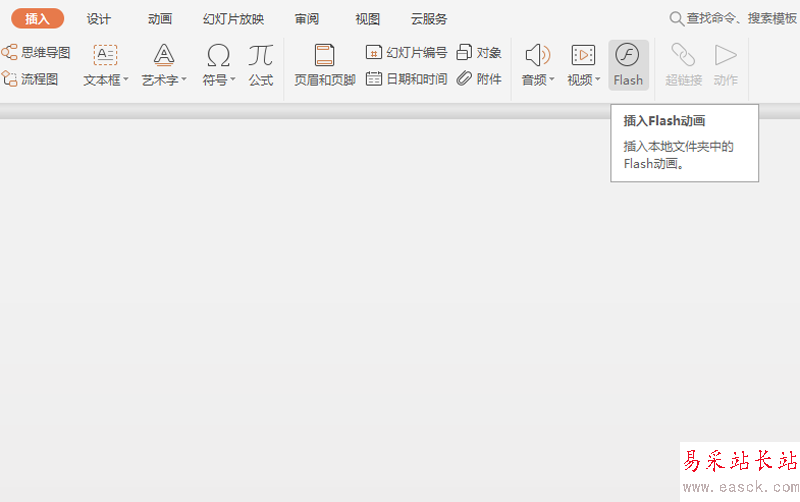Open the 云服务 tab
Screen dimensions: 800x502
[x=429, y=19]
